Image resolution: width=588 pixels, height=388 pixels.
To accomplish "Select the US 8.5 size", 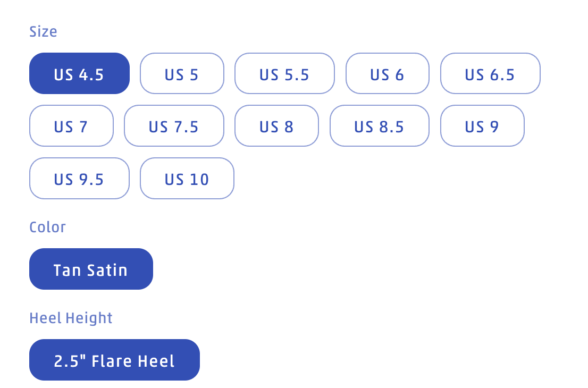I will tap(379, 125).
